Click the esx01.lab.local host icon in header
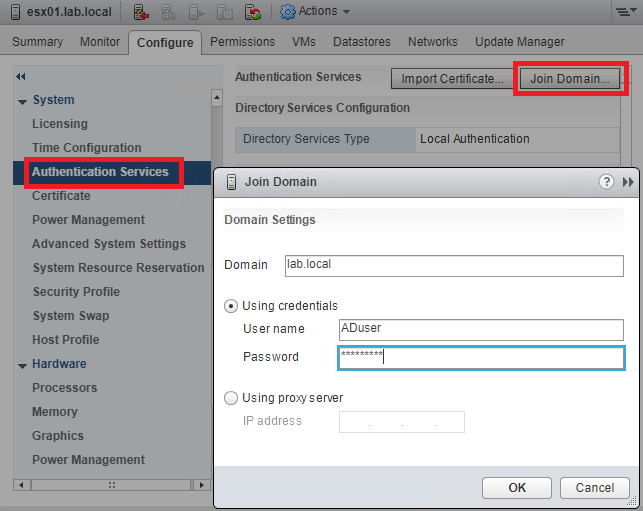 [x=15, y=11]
